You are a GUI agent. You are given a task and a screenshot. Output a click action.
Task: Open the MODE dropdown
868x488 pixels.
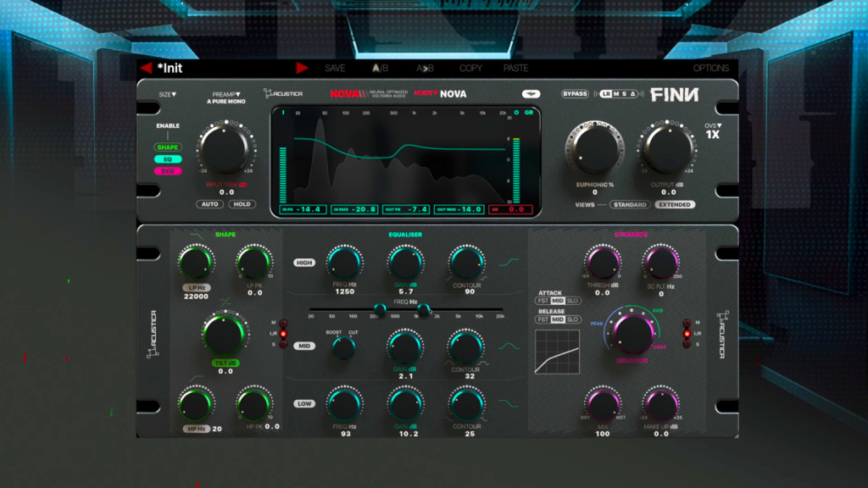tap(426, 93)
